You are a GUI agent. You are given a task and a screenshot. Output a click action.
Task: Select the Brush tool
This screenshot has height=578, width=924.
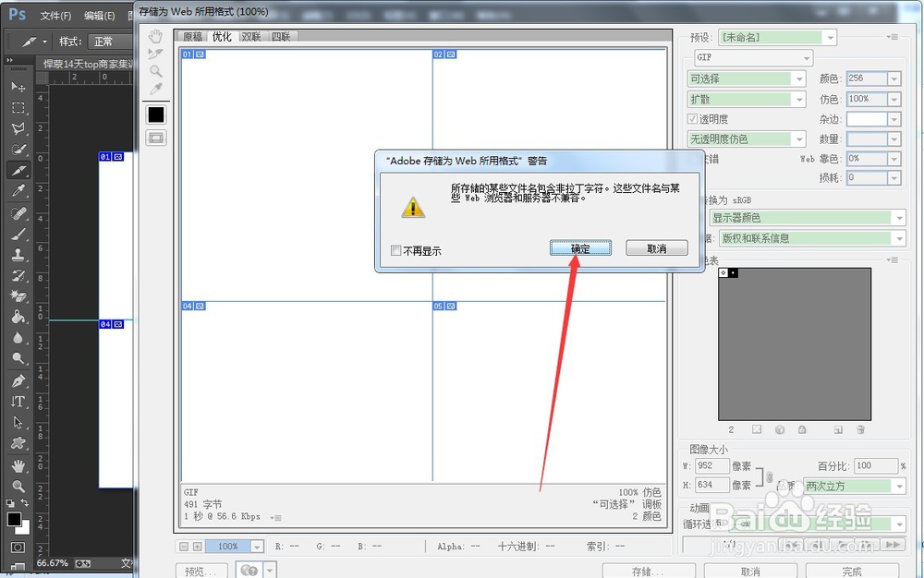(18, 234)
